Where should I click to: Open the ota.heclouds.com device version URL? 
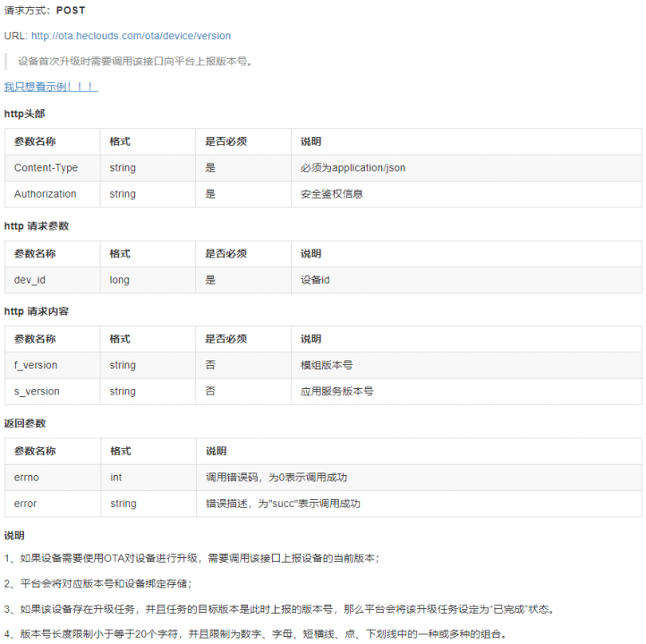[x=131, y=37]
